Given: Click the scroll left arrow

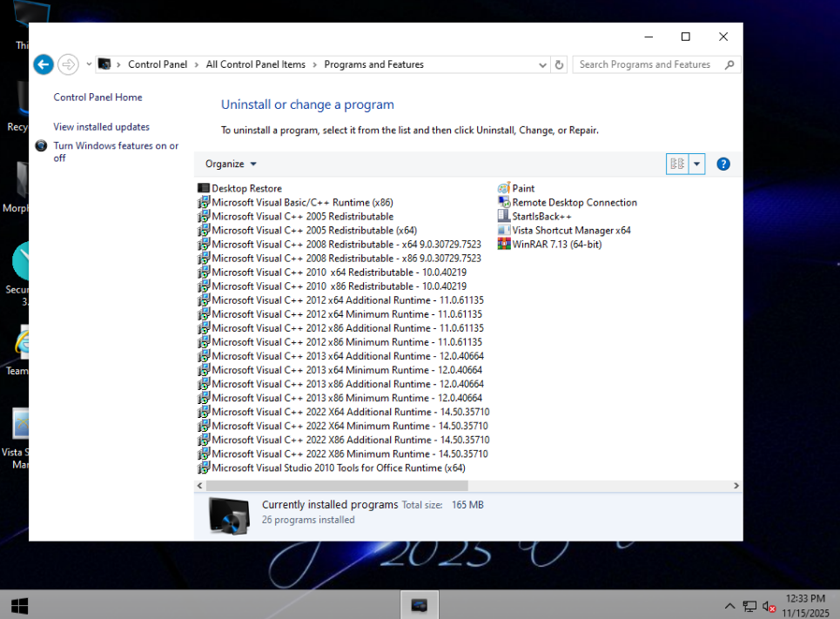Looking at the screenshot, I should click(x=200, y=486).
